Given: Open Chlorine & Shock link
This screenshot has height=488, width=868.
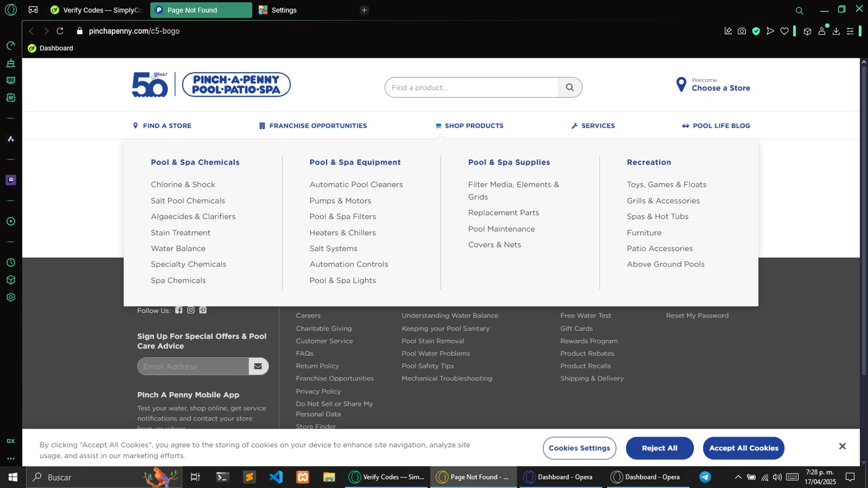Looking at the screenshot, I should click(183, 184).
